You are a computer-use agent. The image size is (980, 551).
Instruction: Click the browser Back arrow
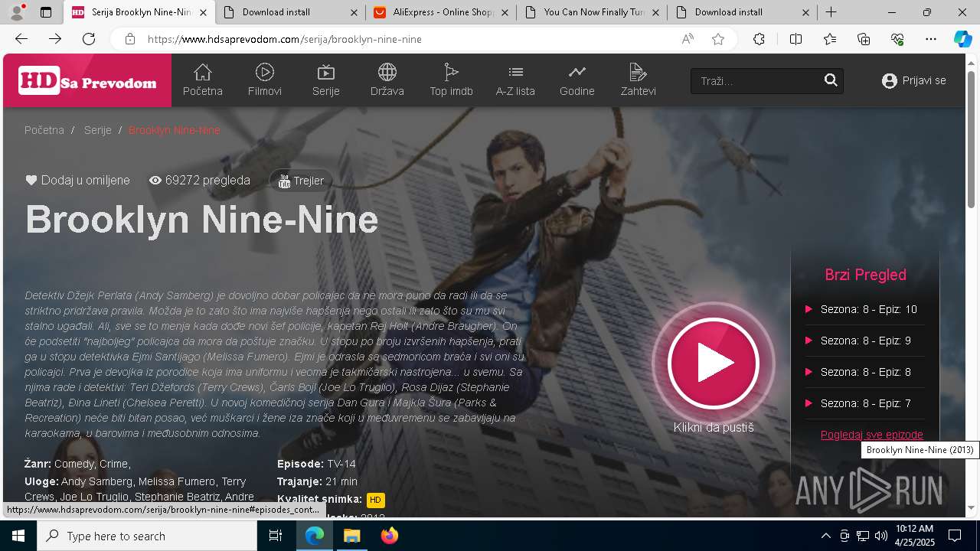click(x=21, y=39)
